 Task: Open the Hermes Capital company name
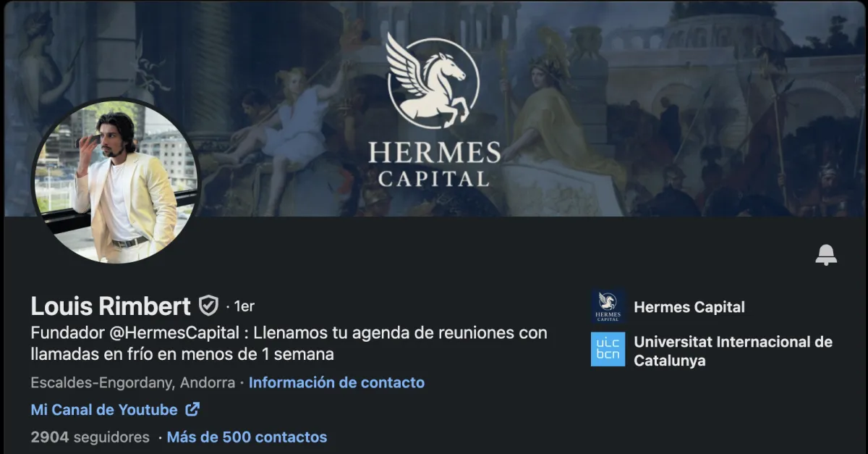click(x=689, y=307)
